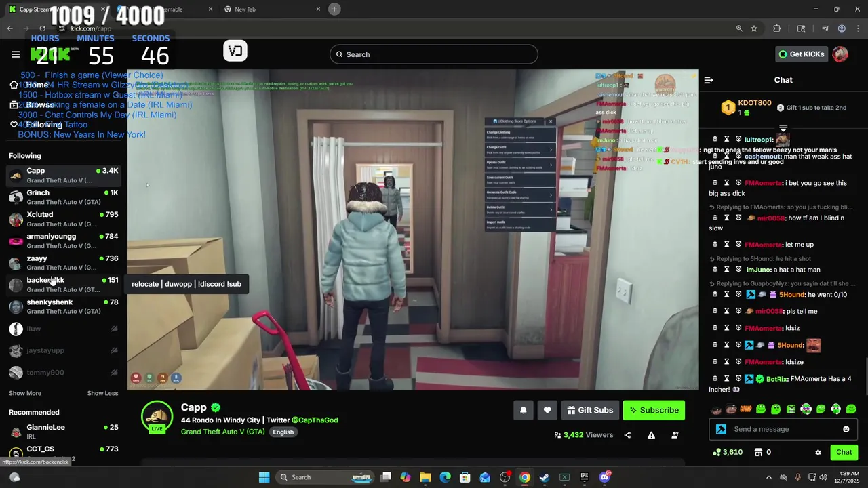Delete the 'pls tell me' message
This screenshot has width=868, height=488.
715,311
